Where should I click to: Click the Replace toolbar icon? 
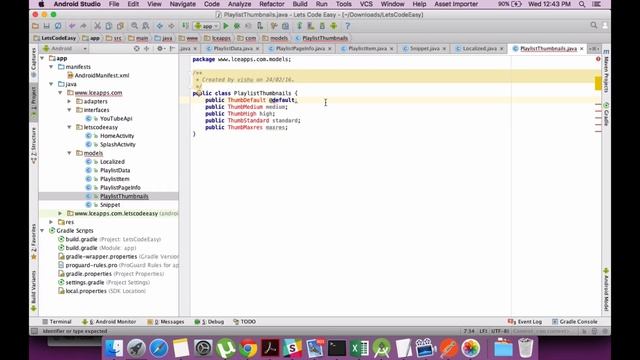point(145,26)
